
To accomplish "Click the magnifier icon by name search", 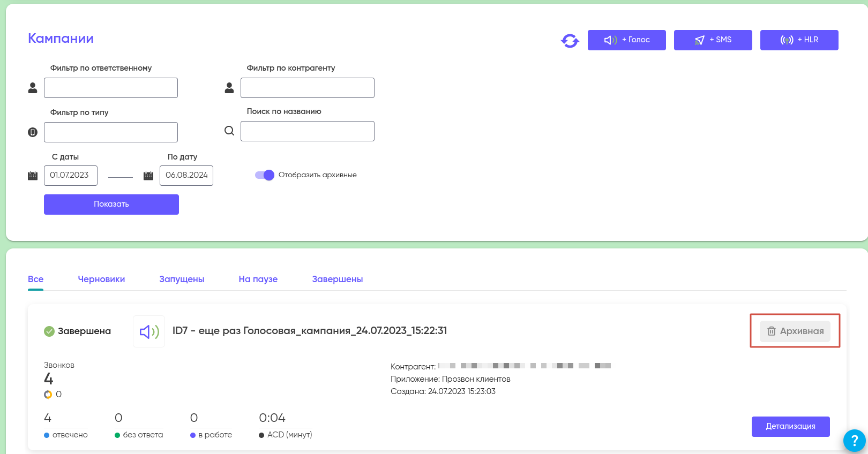I will (229, 131).
